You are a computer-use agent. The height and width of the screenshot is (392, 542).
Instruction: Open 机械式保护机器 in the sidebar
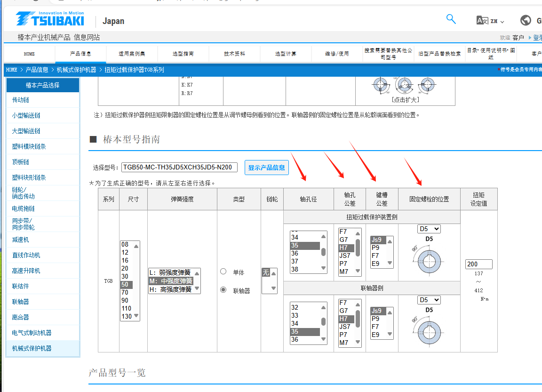point(43,348)
